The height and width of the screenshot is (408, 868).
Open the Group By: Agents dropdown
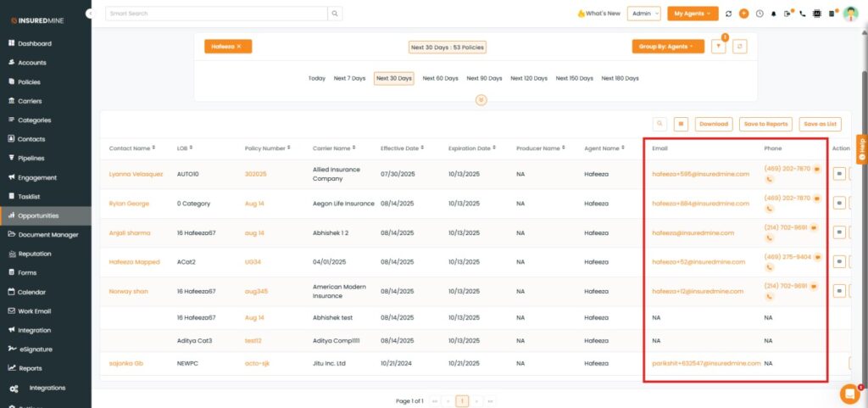[668, 47]
